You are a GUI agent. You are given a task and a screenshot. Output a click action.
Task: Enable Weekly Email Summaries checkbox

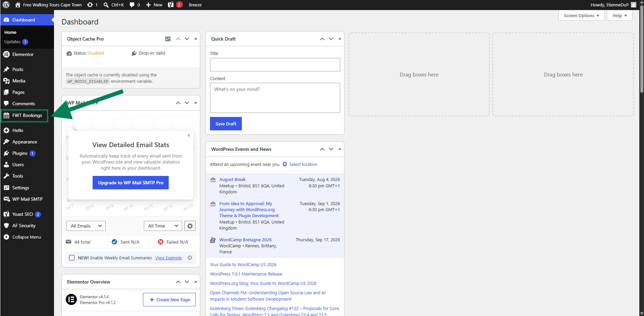(72, 258)
